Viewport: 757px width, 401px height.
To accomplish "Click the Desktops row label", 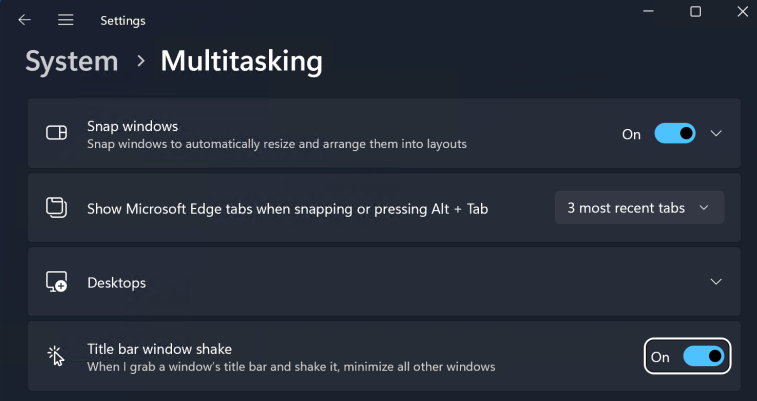I will 116,283.
